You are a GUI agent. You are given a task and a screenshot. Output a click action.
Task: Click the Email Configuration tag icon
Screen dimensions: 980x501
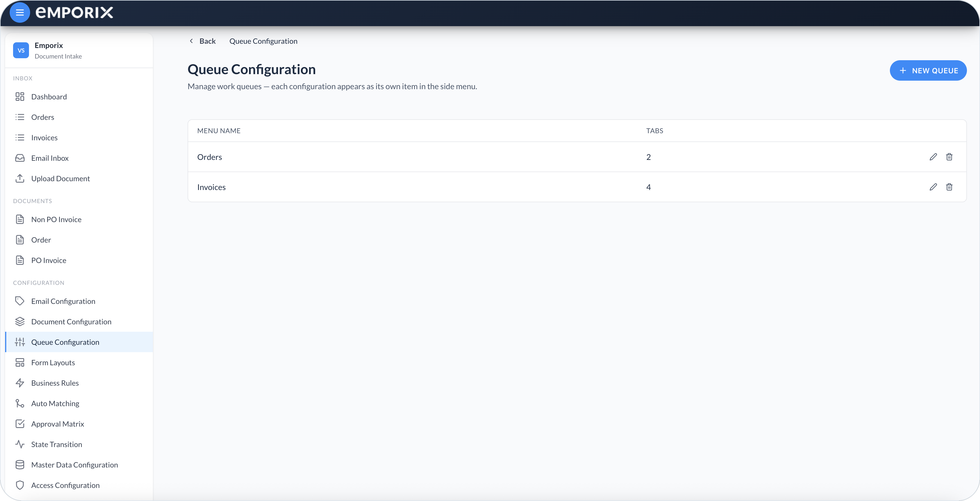(x=20, y=301)
